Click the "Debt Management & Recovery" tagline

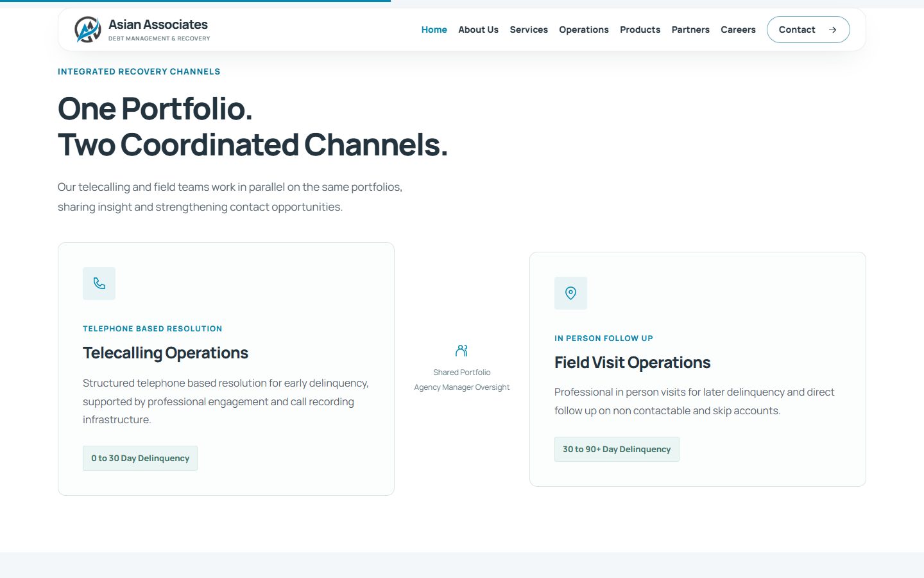pos(159,39)
